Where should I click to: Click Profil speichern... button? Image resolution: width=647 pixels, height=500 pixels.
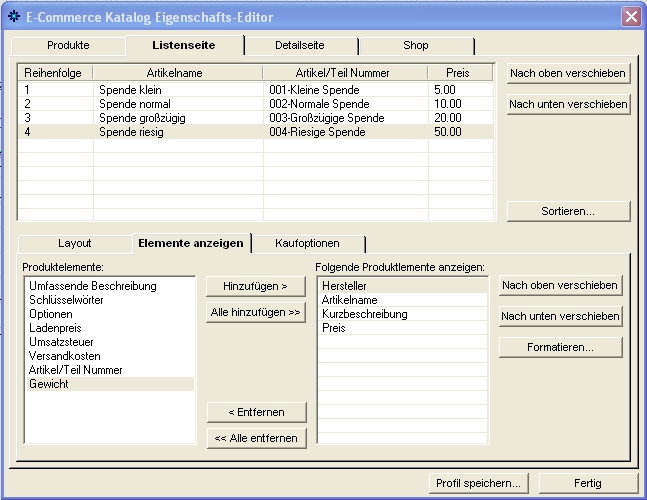pos(478,483)
